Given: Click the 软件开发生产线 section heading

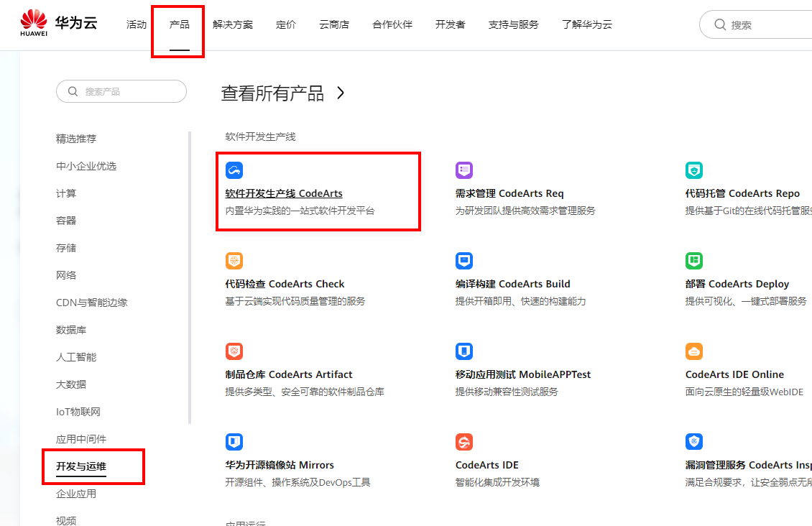Looking at the screenshot, I should [x=260, y=137].
